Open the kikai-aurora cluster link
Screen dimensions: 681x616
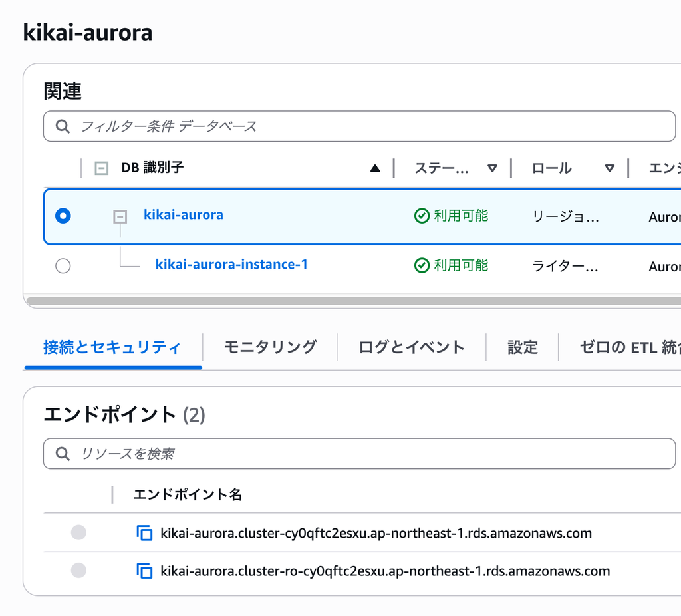click(x=184, y=215)
